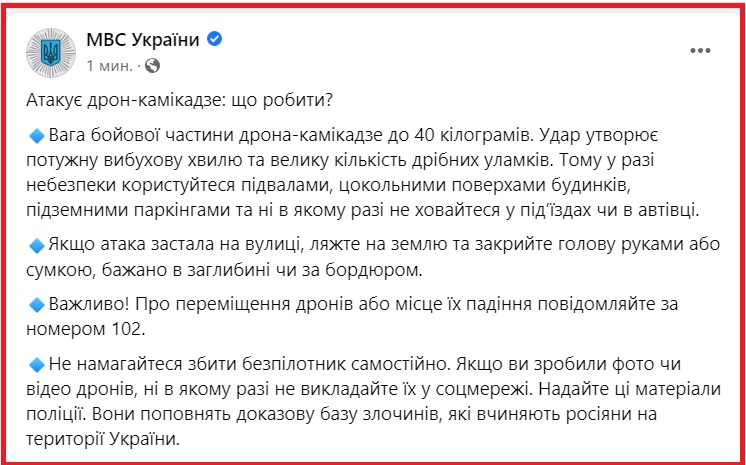Open the МВС України profile avatar
The image size is (746, 465).
point(51,52)
